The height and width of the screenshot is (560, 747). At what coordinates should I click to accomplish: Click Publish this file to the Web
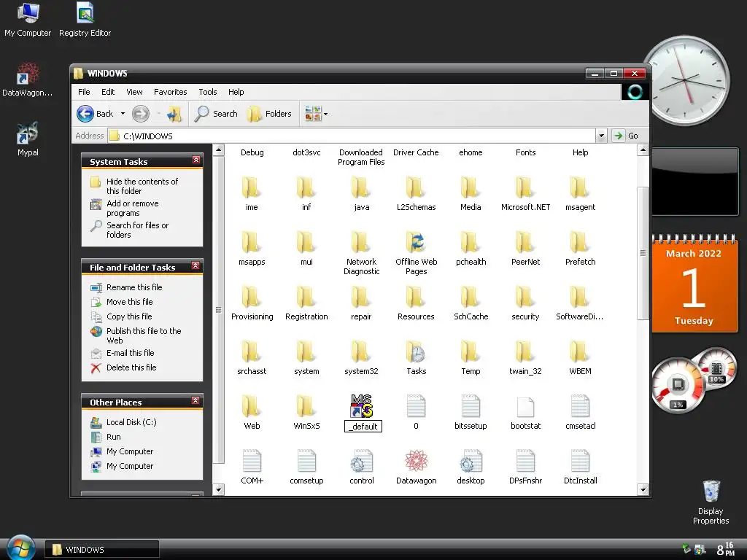tap(144, 335)
